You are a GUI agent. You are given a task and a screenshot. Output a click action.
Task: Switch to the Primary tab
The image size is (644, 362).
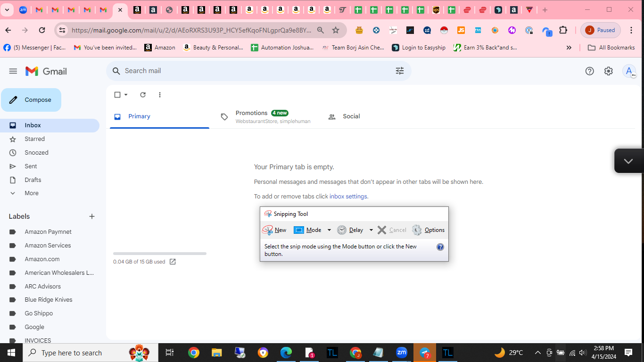(159, 116)
